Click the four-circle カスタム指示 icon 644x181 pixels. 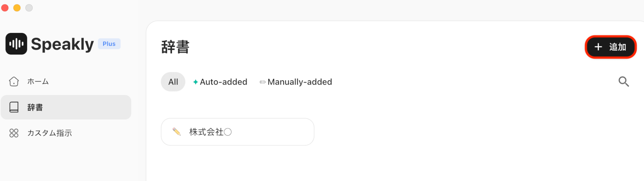pyautogui.click(x=14, y=133)
